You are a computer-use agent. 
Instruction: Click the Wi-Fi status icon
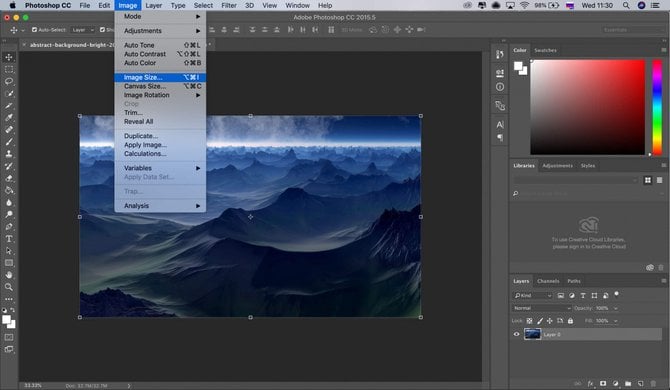(x=524, y=6)
